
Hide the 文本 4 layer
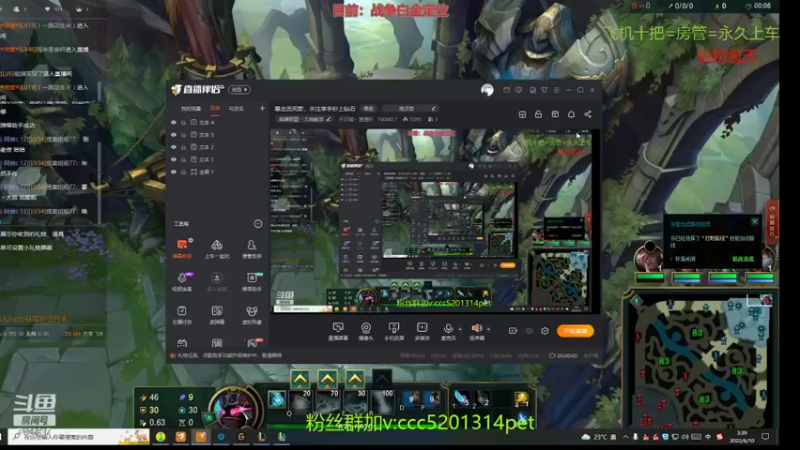tap(173, 122)
